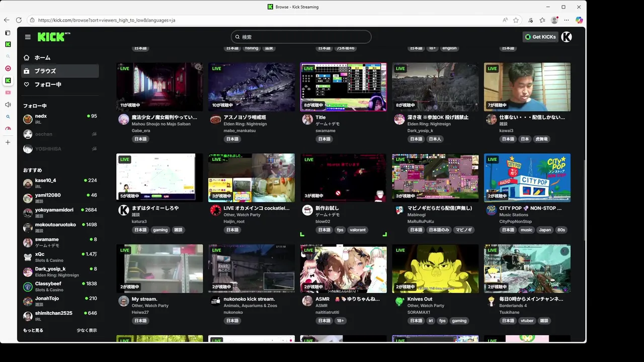Open the Copilot icon
The image size is (644, 362).
coord(579,20)
